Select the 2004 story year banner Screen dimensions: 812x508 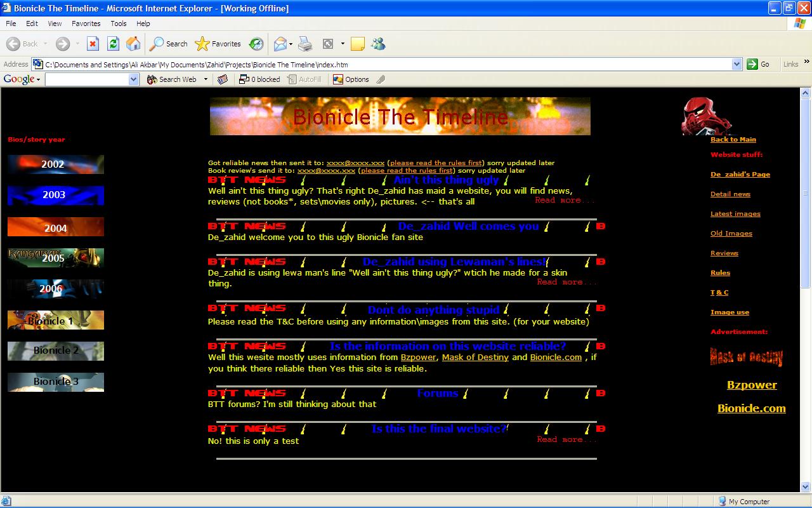56,227
